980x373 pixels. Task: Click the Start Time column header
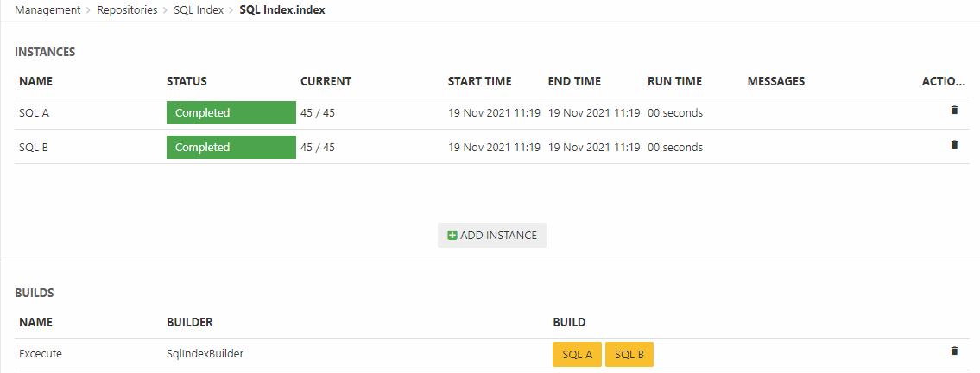(479, 81)
